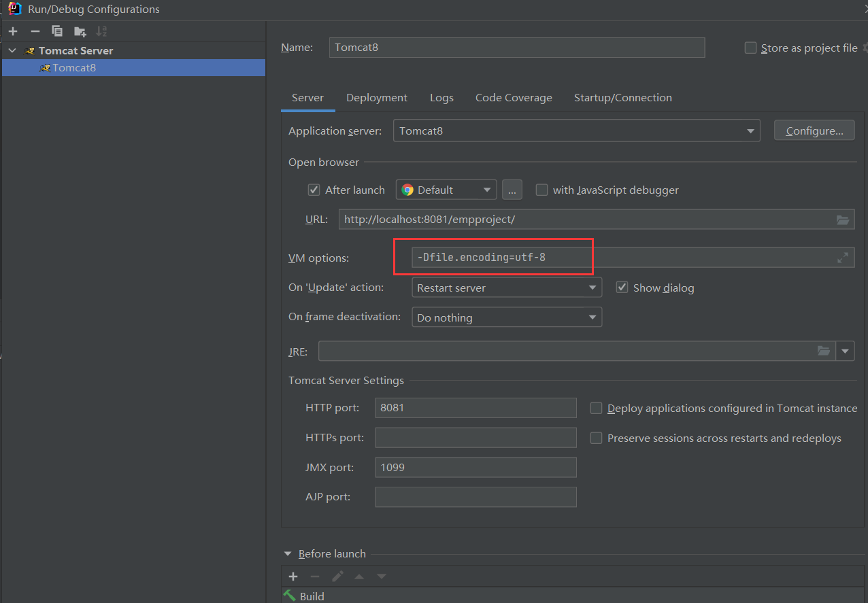868x603 pixels.
Task: Browse URL with folder icon
Action: pos(843,220)
